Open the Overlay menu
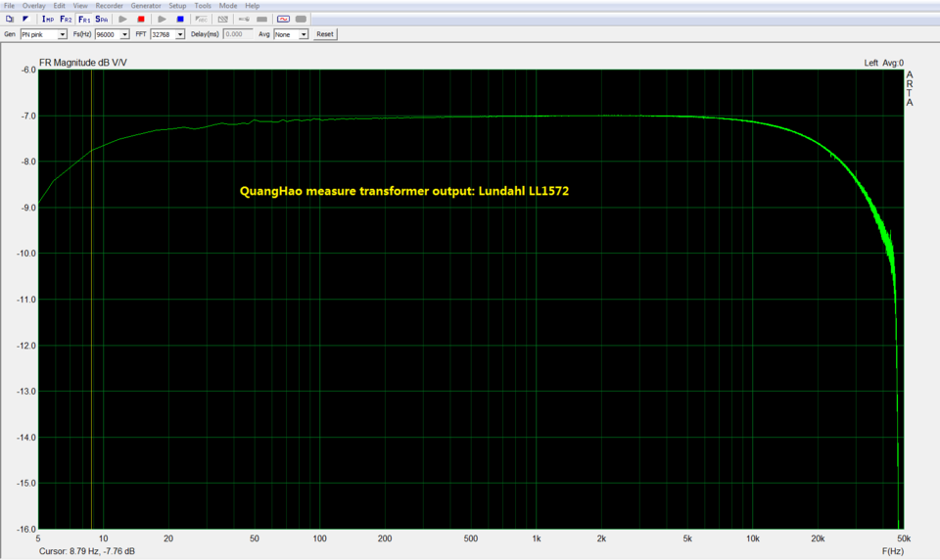Image resolution: width=940 pixels, height=560 pixels. 34,6
